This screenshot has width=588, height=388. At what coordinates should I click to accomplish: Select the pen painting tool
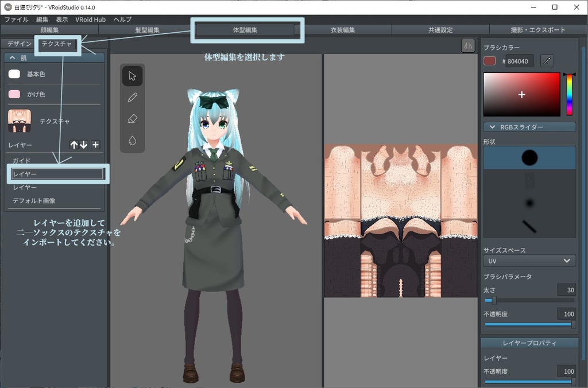point(132,97)
